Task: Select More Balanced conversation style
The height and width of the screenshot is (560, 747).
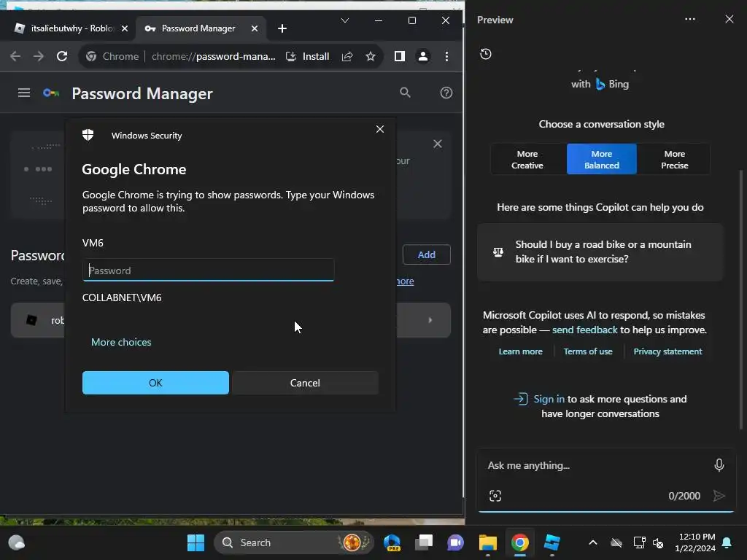Action: point(602,160)
